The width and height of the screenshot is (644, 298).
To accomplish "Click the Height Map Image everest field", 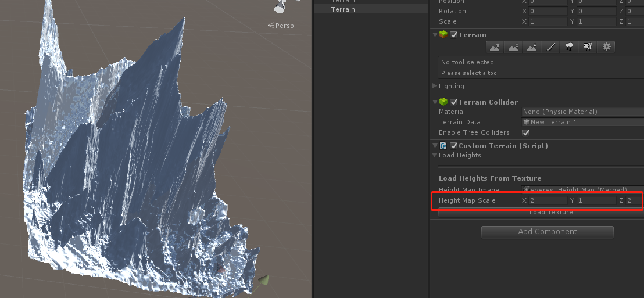I will [x=583, y=189].
